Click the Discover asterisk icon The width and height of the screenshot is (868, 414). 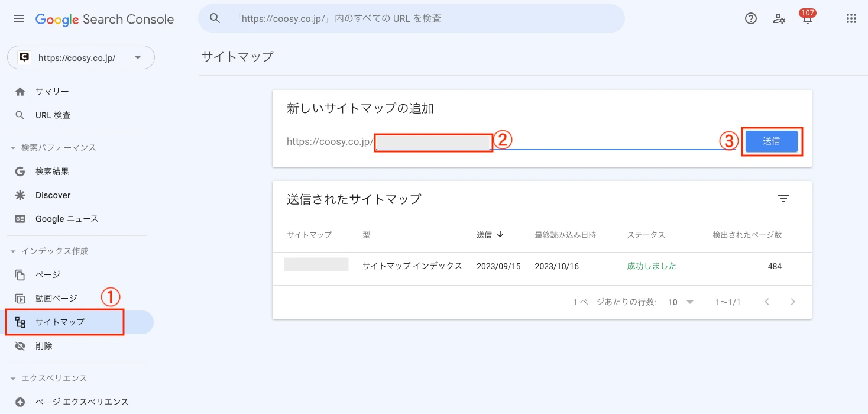[x=20, y=195]
